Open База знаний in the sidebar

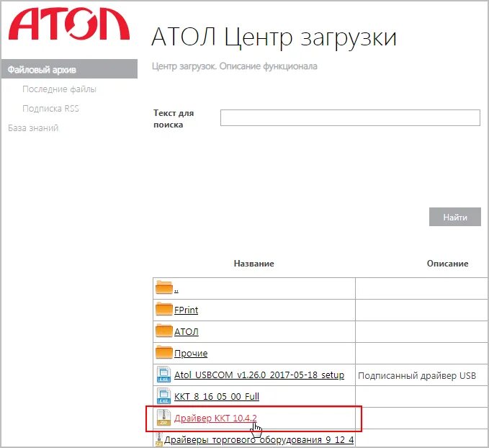(x=33, y=128)
